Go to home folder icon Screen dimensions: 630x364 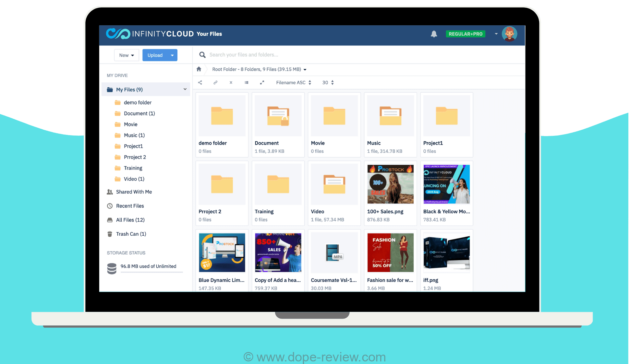point(199,69)
